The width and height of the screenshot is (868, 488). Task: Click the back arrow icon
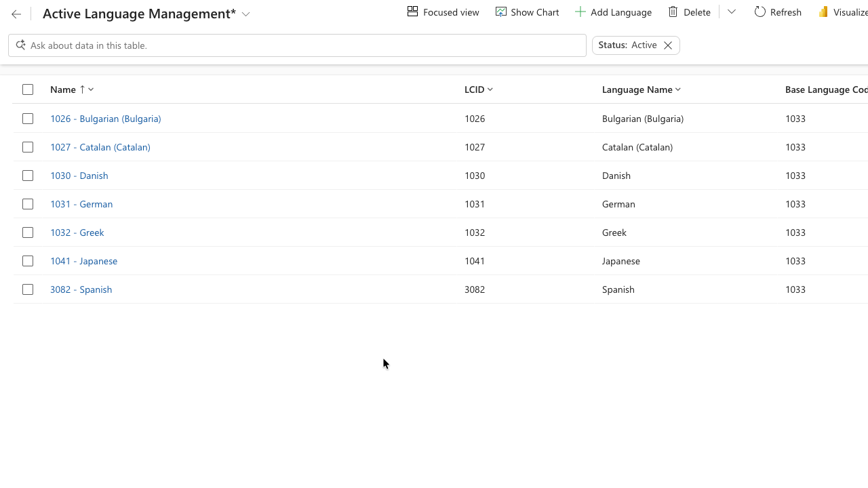click(16, 14)
